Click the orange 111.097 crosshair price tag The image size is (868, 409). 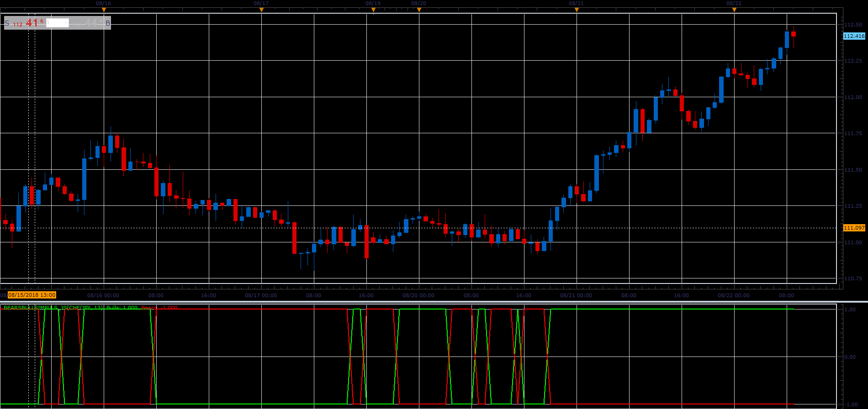(854, 228)
